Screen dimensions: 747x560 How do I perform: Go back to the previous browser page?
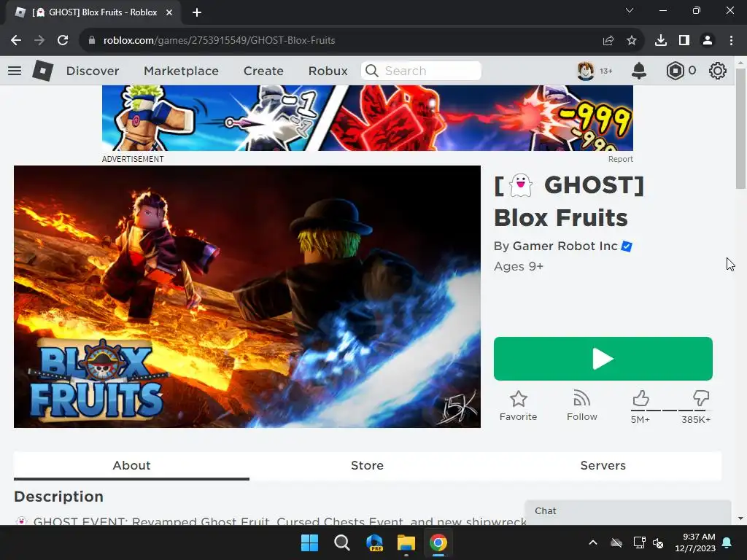point(16,41)
